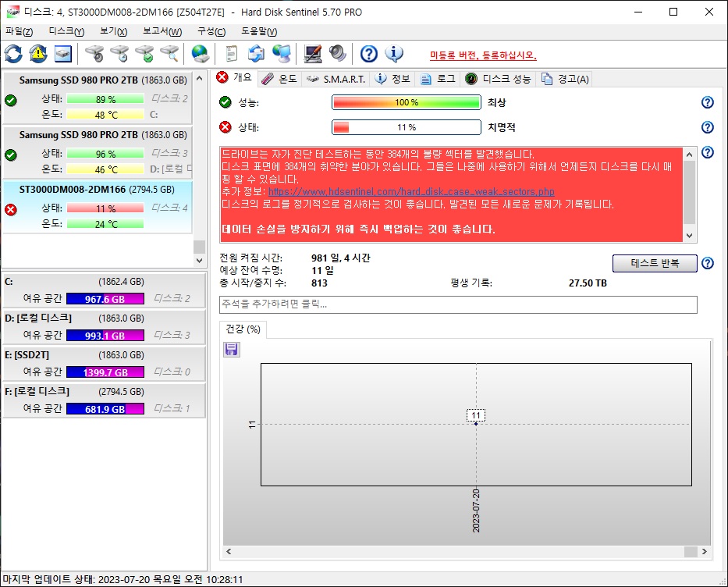The image size is (728, 587).
Task: Open the 디스크 menu
Action: [x=66, y=31]
